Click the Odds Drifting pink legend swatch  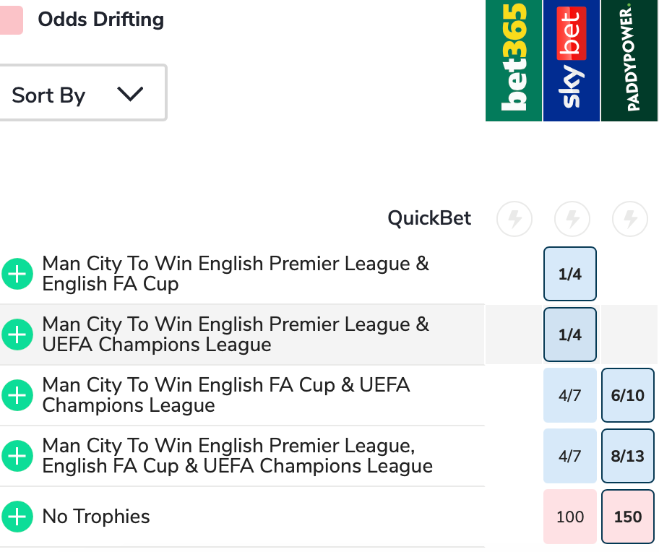point(9,20)
